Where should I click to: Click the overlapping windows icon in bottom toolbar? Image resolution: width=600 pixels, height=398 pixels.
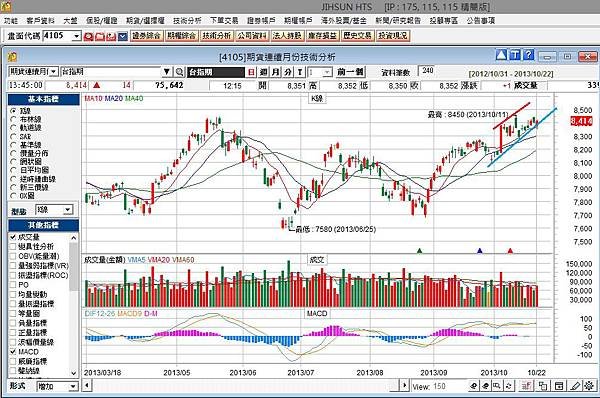tap(542, 385)
